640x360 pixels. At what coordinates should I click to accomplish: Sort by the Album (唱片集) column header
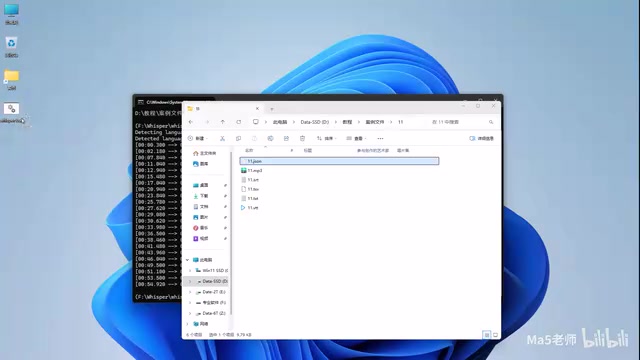point(403,151)
